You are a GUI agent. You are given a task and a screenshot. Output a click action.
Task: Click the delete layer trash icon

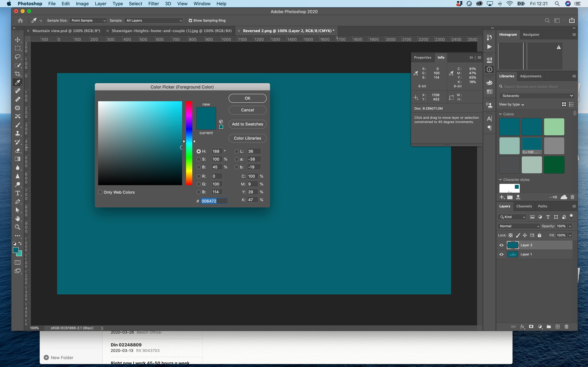(x=566, y=327)
